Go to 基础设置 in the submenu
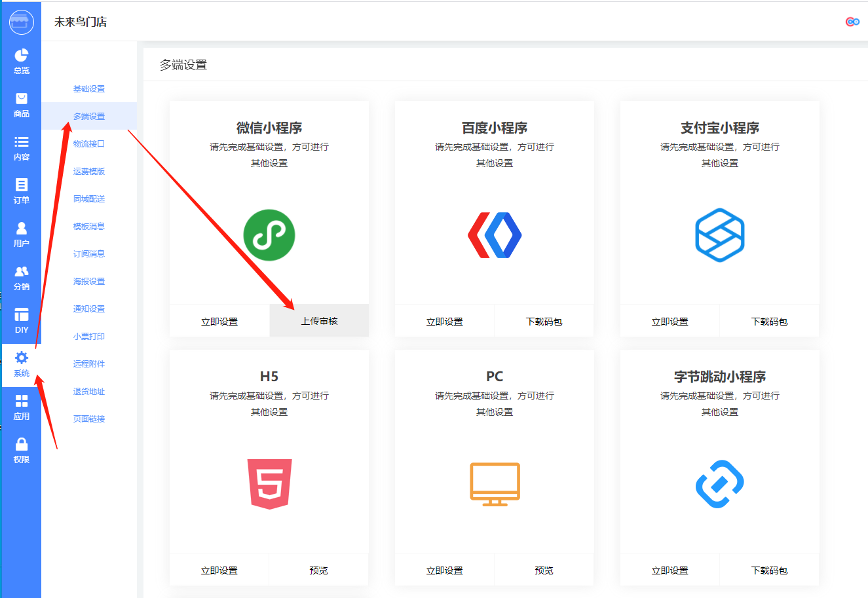 (x=89, y=89)
